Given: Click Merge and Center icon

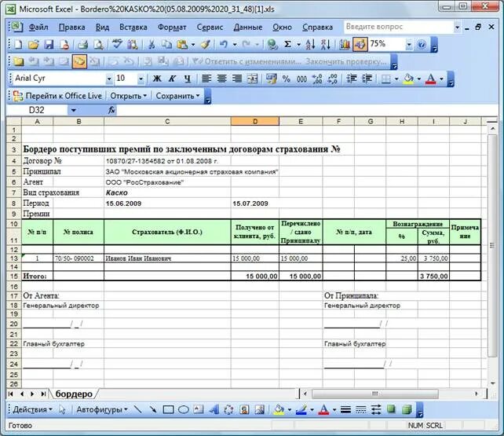Looking at the screenshot, I should click(252, 79).
